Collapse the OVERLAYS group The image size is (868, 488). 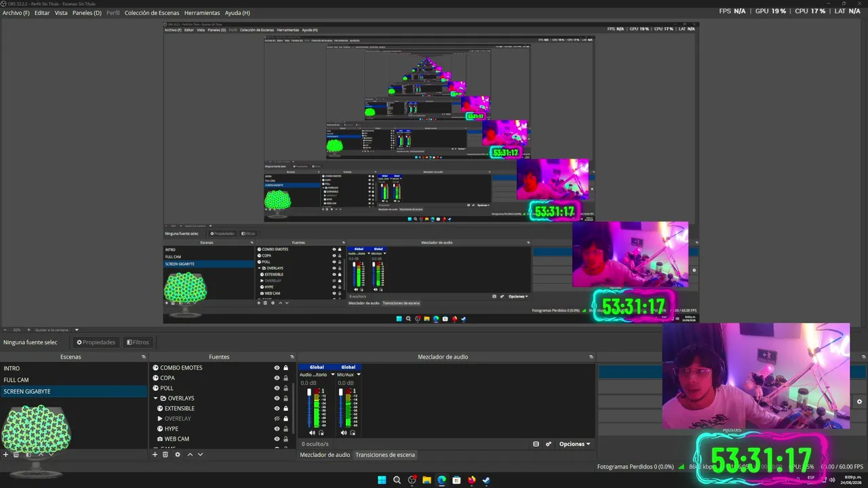click(x=155, y=399)
